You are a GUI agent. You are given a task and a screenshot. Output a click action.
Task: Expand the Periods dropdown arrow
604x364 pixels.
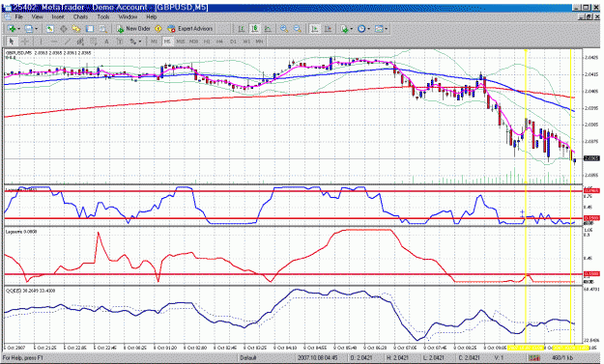coord(368,28)
